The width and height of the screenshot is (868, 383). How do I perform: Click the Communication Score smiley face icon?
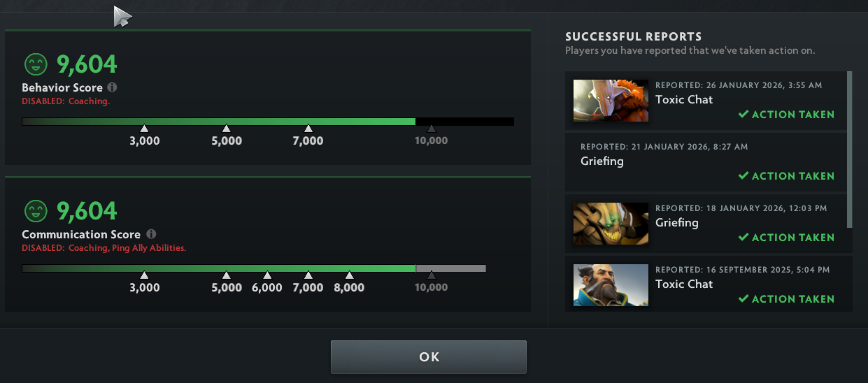[x=36, y=211]
